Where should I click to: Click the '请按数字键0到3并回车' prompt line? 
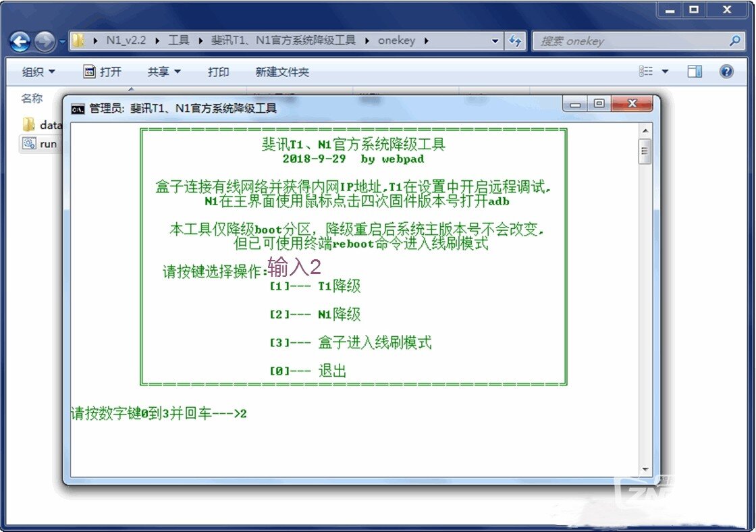(x=159, y=413)
